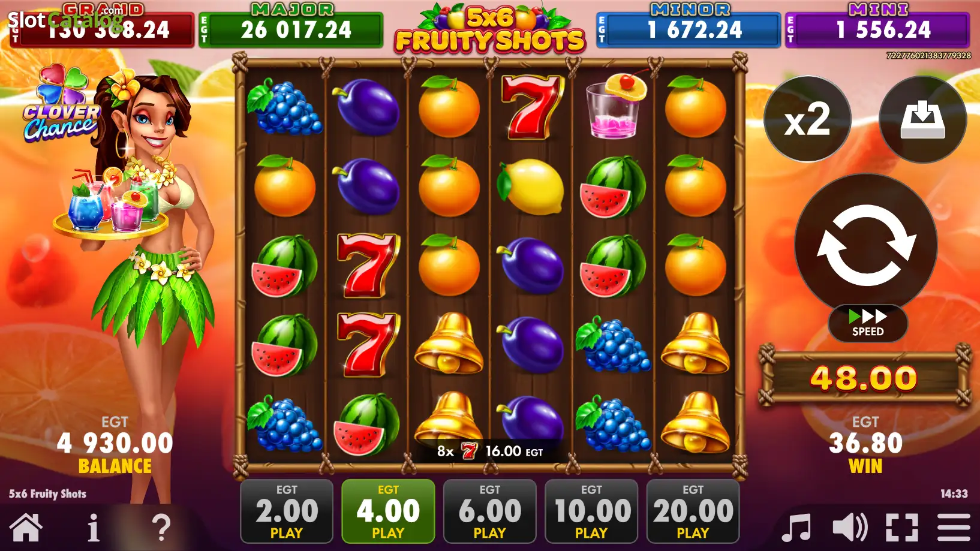The width and height of the screenshot is (980, 551).
Task: Mute sound with the speaker icon
Action: click(850, 528)
